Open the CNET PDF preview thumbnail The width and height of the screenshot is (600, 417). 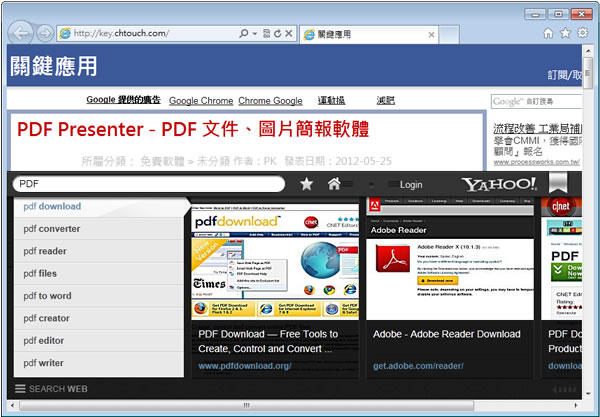tap(561, 259)
